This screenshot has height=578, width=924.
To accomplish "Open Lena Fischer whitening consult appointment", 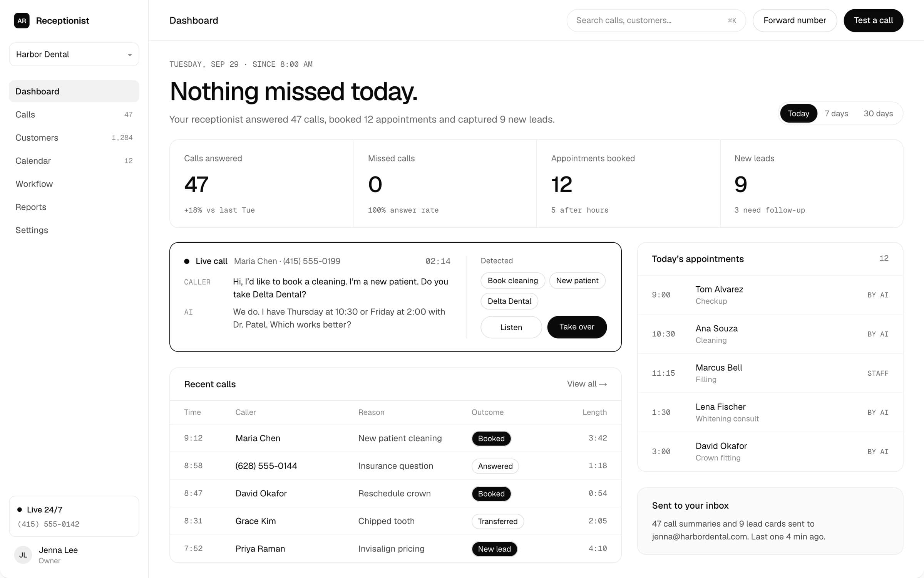I will click(x=770, y=412).
